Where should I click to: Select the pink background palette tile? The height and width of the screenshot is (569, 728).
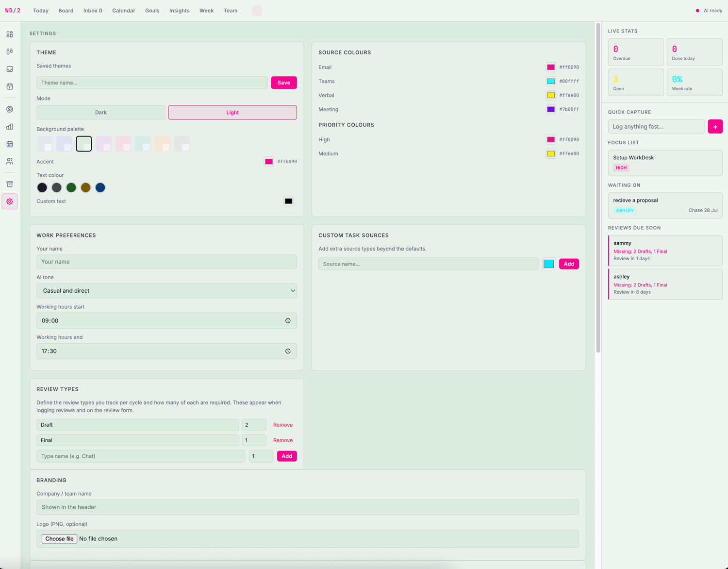pos(123,144)
